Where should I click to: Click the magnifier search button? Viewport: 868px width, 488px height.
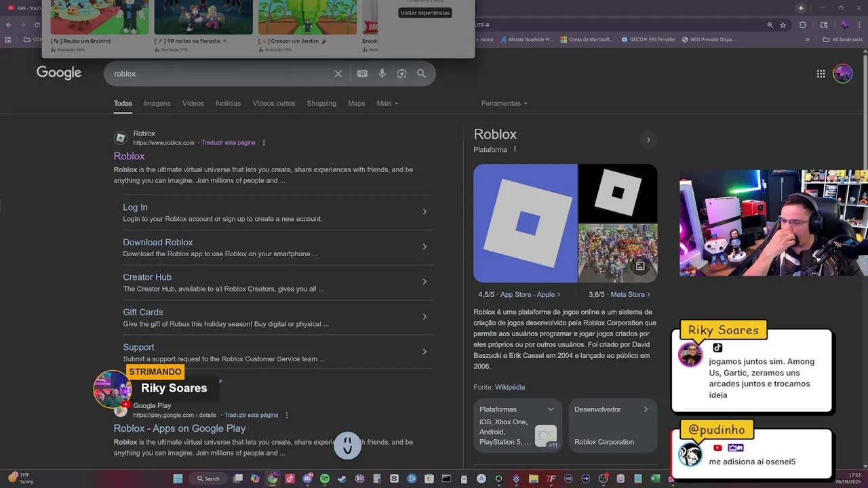click(x=421, y=73)
